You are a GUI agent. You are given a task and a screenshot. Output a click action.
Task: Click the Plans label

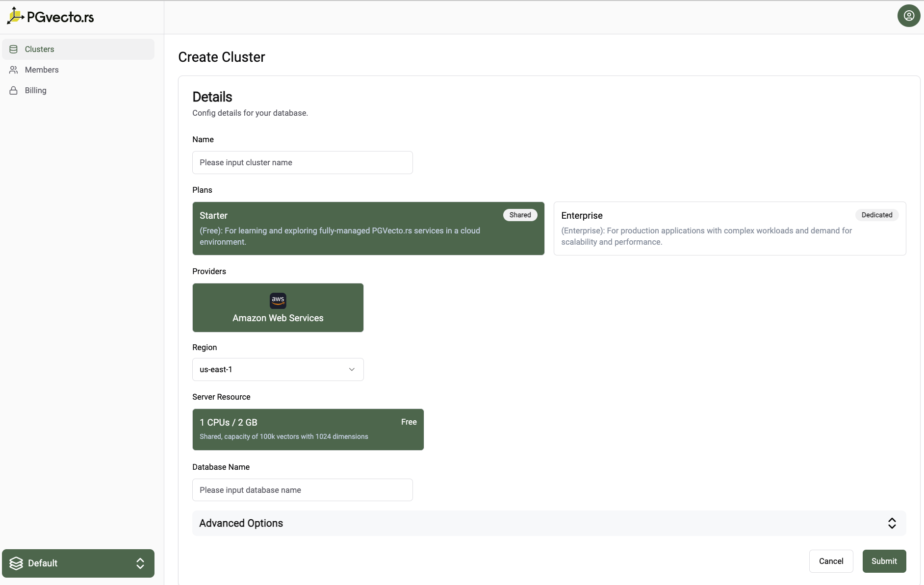click(x=202, y=190)
